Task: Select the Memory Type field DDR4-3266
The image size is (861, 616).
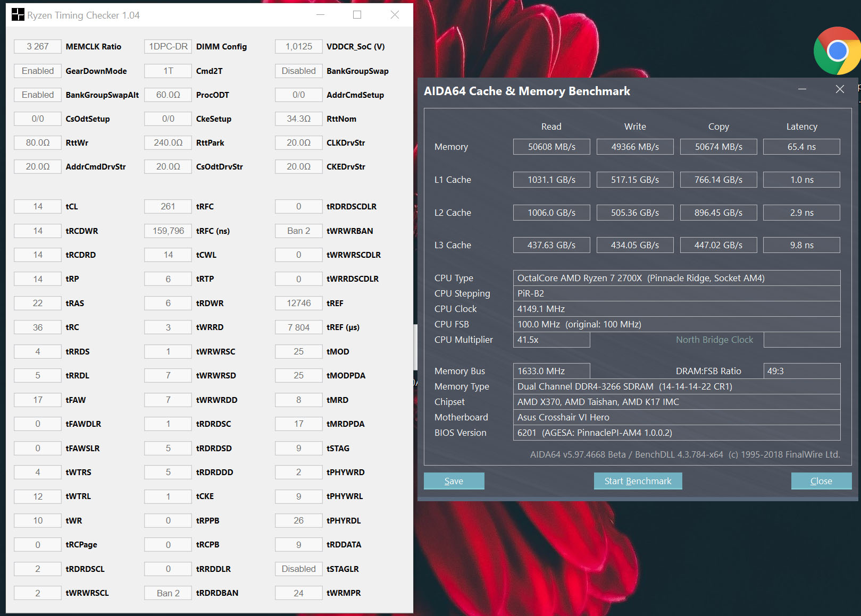Action: tap(676, 386)
